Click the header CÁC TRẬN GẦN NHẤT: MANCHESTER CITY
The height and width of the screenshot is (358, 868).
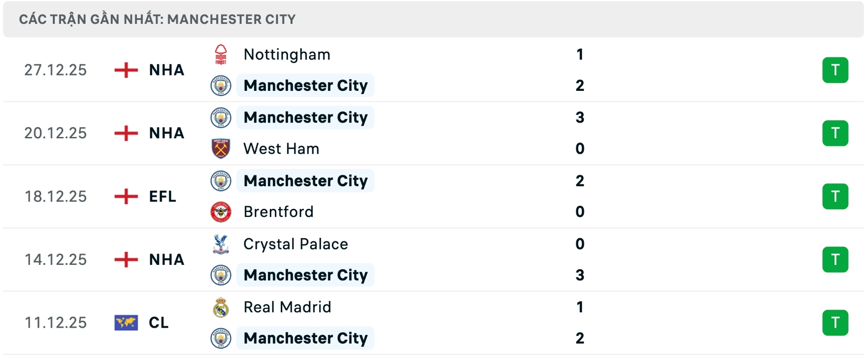157,19
